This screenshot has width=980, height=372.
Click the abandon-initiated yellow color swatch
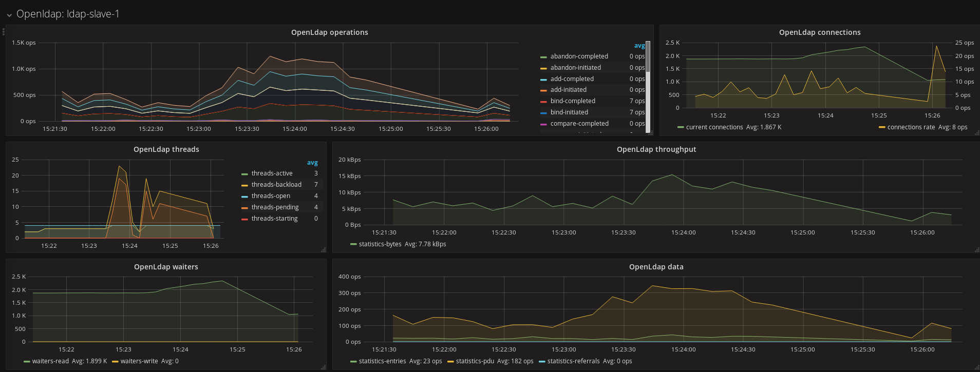click(543, 68)
